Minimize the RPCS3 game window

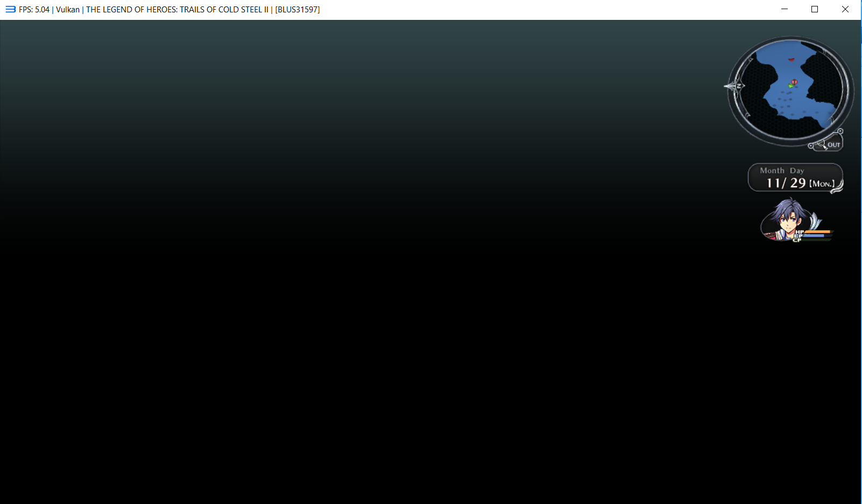tap(785, 9)
